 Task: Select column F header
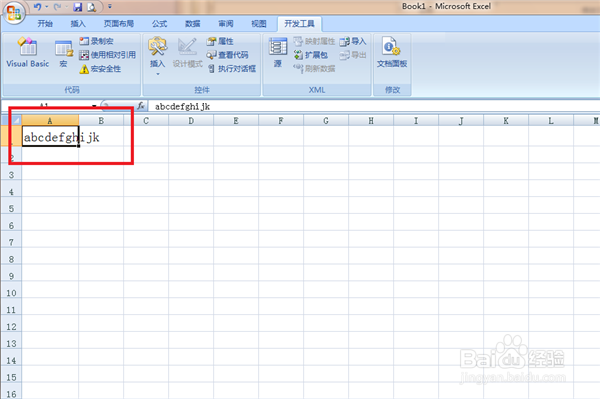(x=281, y=121)
